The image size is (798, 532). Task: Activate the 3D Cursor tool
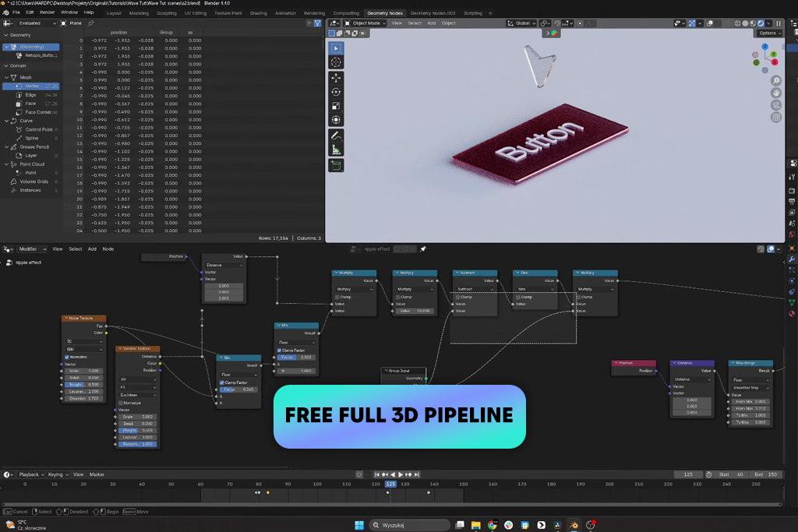tap(336, 62)
